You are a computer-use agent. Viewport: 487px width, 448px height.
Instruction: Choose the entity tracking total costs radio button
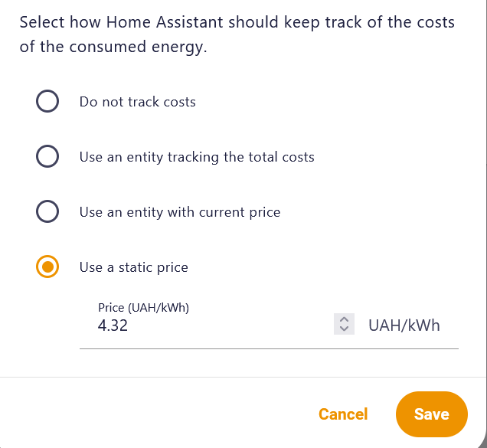47,157
